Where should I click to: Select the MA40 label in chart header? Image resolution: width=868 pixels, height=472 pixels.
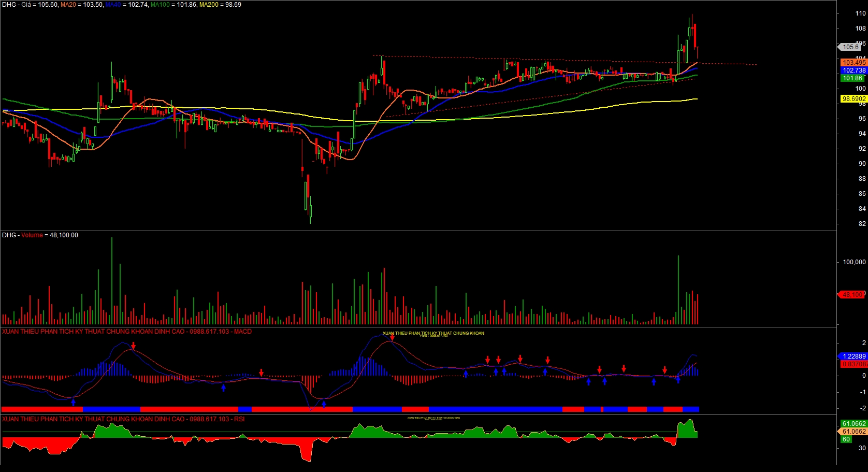point(113,5)
